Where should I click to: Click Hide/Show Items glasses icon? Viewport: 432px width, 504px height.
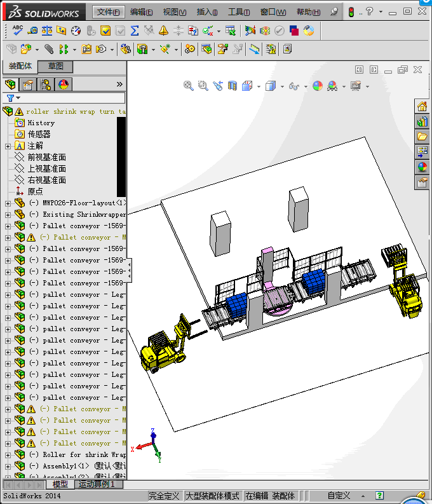[x=294, y=86]
